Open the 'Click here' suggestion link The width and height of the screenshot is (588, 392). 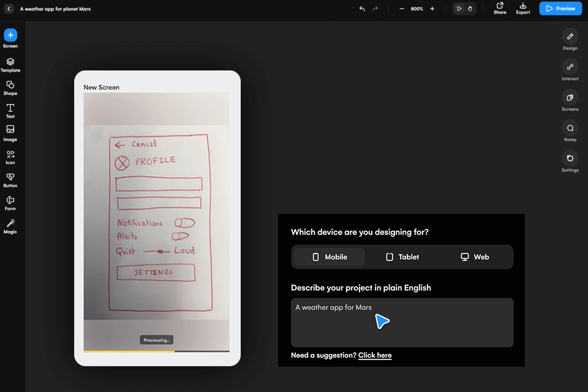click(x=375, y=355)
